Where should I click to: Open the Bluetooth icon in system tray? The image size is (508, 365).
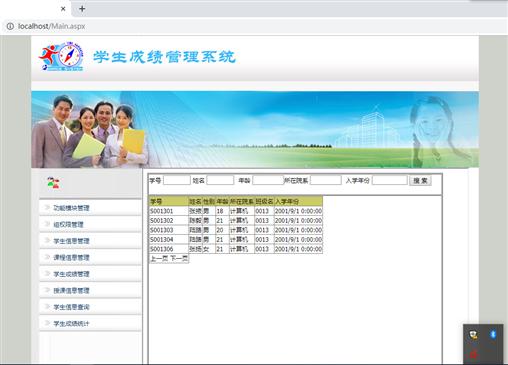point(493,334)
